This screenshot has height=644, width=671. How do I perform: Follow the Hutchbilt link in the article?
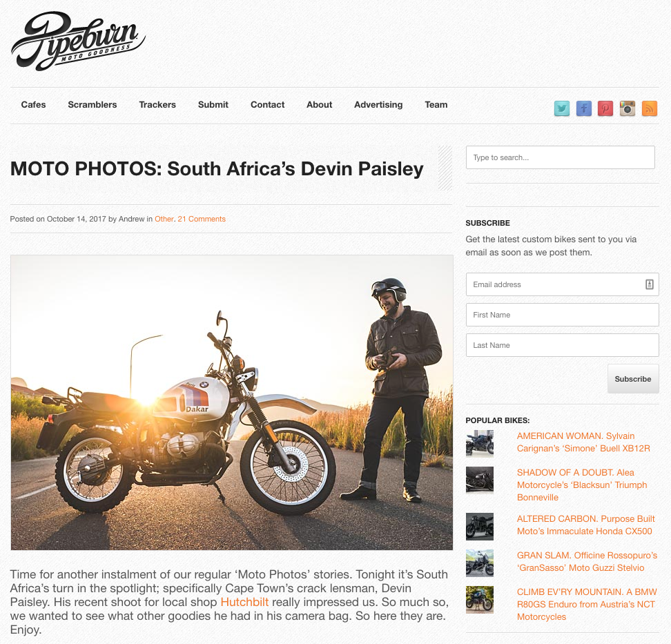click(x=245, y=602)
